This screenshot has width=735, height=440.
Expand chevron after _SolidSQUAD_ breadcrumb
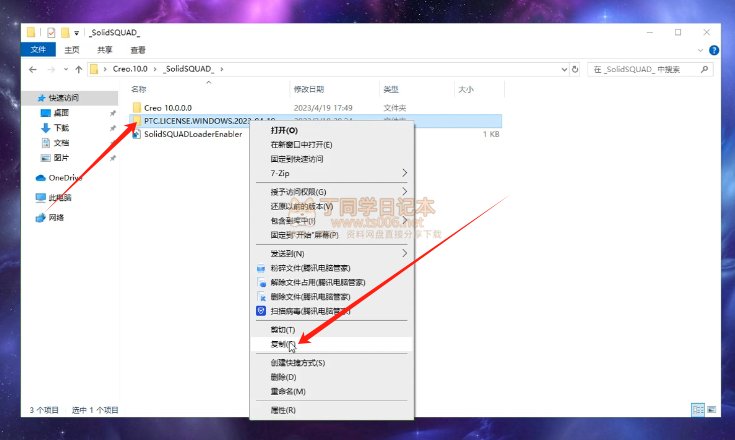coord(222,69)
